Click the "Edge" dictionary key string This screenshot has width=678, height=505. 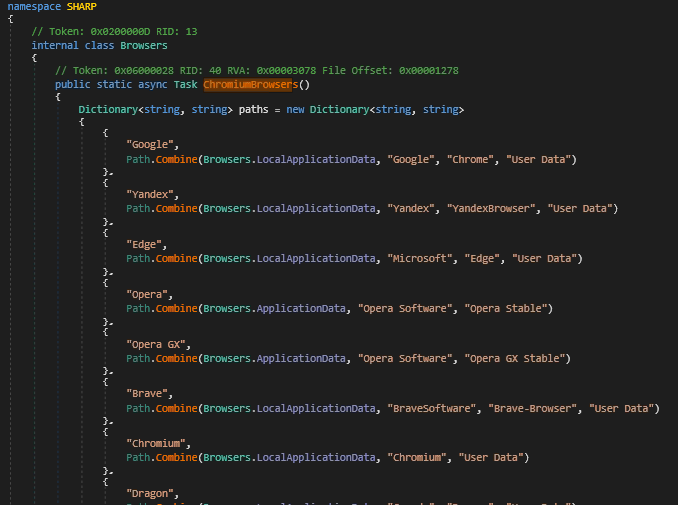click(x=144, y=245)
